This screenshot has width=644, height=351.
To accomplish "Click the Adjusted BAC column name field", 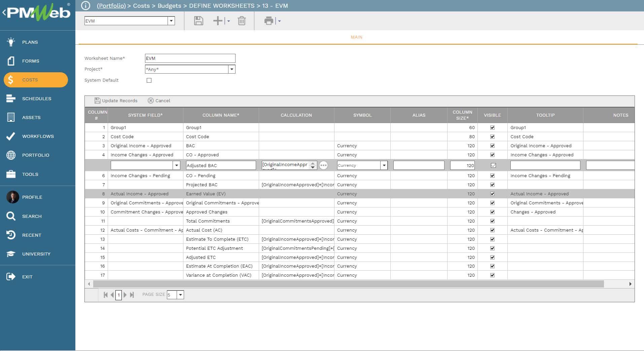I will (221, 165).
